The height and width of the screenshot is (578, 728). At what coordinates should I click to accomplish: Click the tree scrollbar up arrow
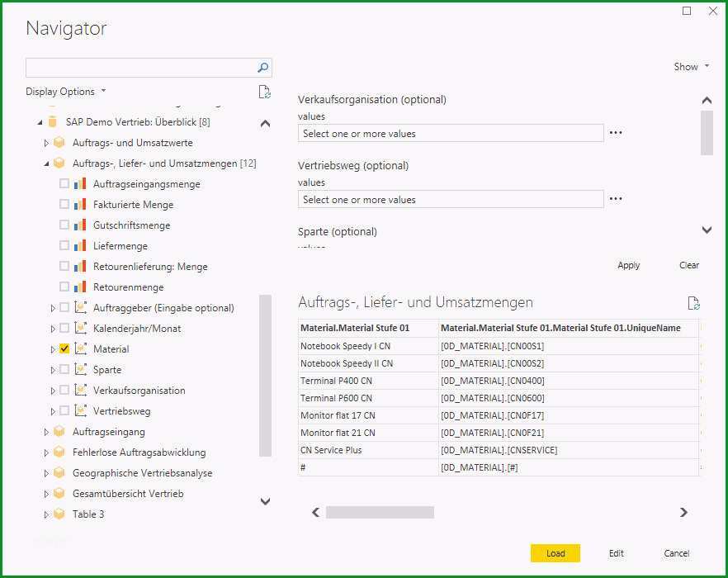265,124
